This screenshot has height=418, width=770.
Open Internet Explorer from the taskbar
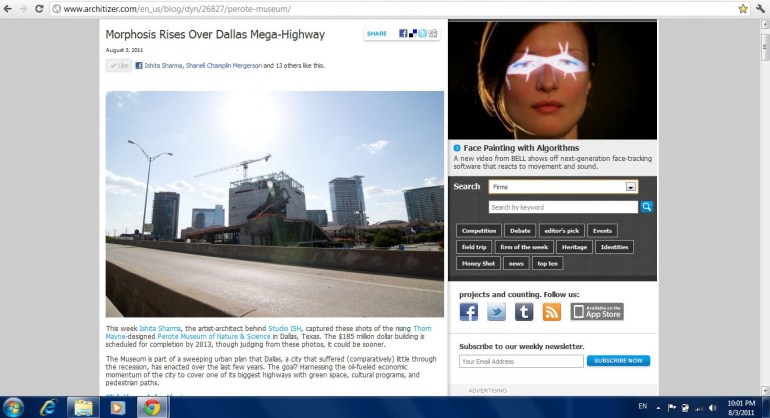tap(47, 407)
